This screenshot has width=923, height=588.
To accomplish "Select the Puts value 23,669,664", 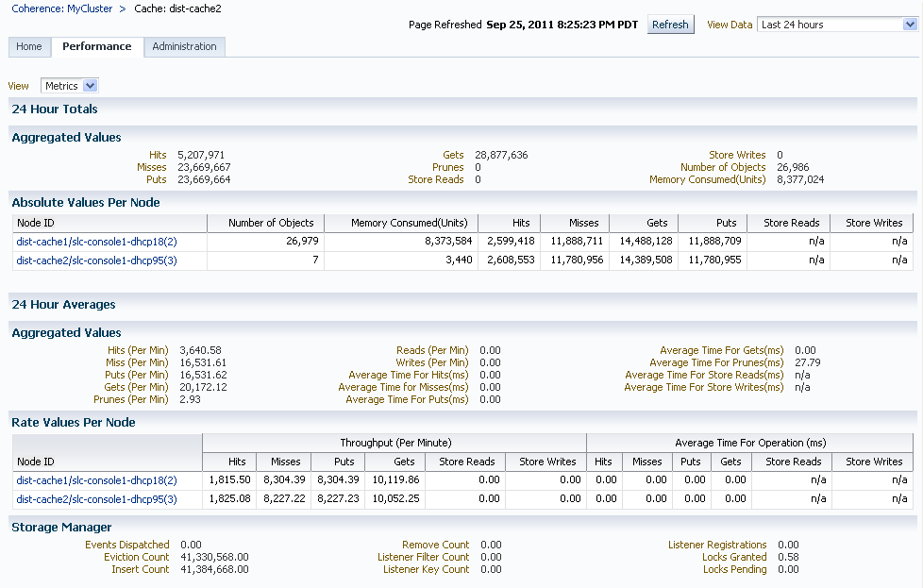I will tap(204, 179).
